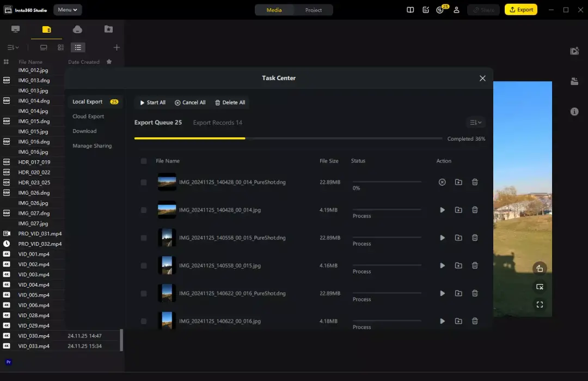The width and height of the screenshot is (588, 381).
Task: Expand the sort options dropdown in media panel
Action: (13, 47)
